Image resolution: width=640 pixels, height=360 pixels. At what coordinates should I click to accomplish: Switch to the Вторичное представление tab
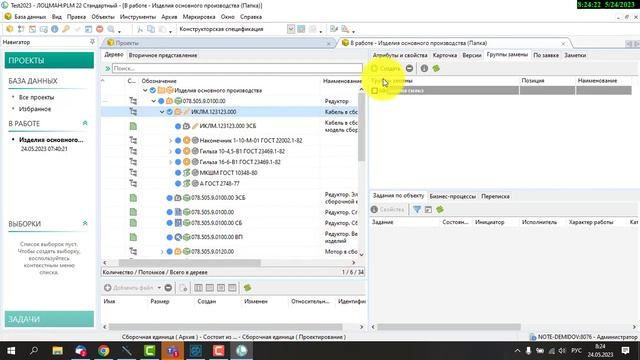163,55
